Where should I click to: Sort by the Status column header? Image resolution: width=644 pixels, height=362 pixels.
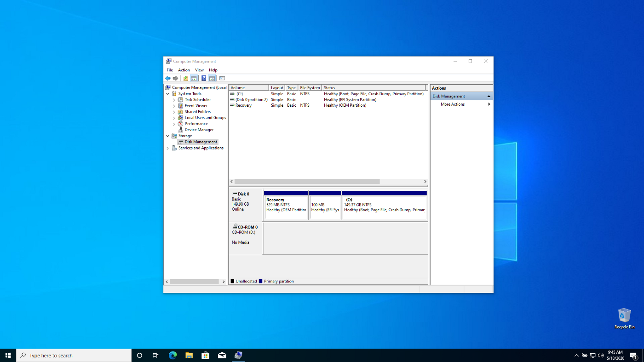(x=374, y=87)
